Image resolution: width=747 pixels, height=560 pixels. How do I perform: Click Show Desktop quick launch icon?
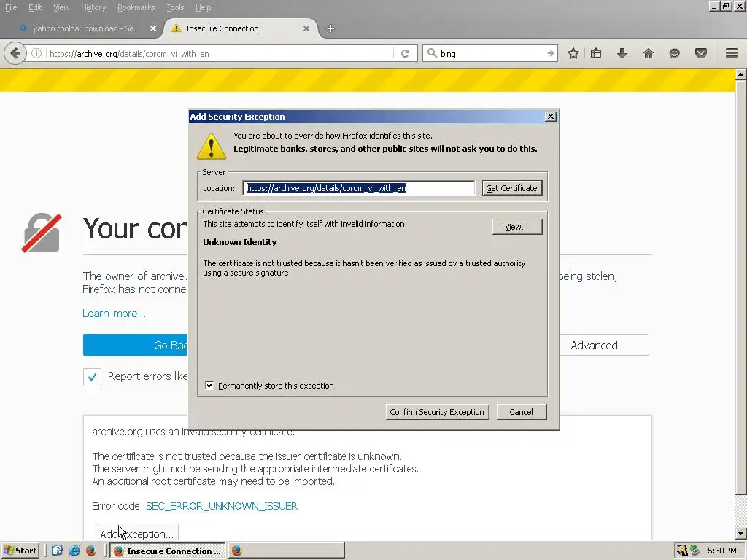(57, 551)
